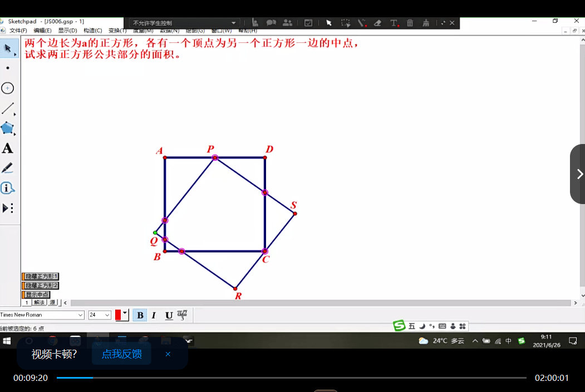Select the Information tool

click(7, 188)
